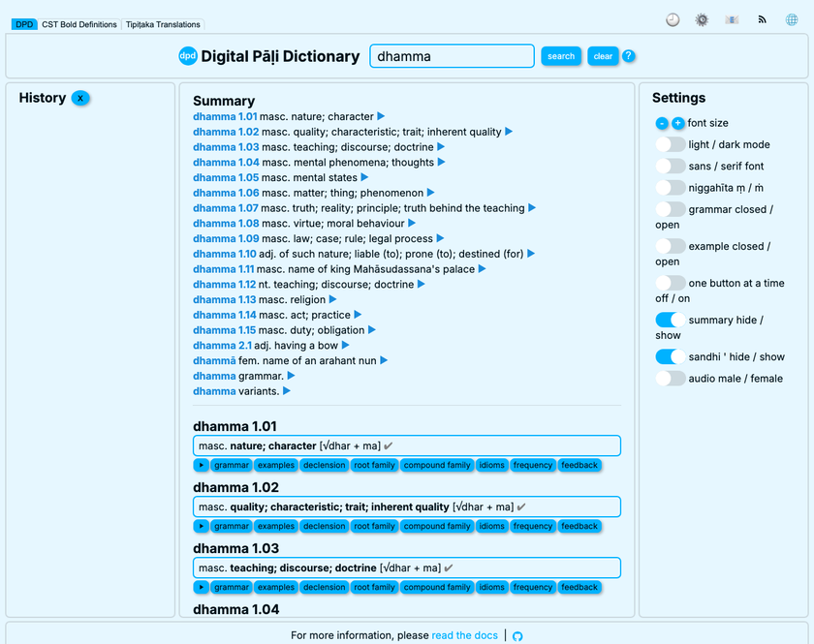Screen dimensions: 814x644
Task: Decrease font size with minus button
Action: tap(661, 123)
